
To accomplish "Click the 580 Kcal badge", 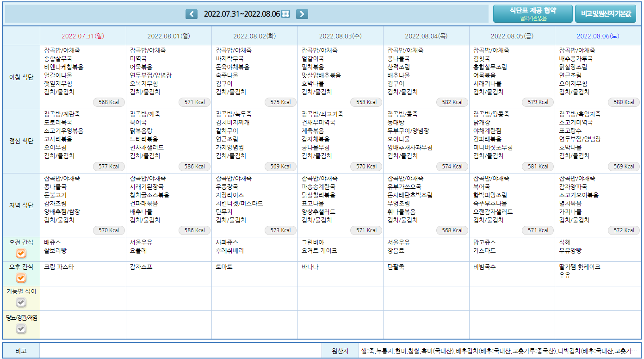I will 624,102.
